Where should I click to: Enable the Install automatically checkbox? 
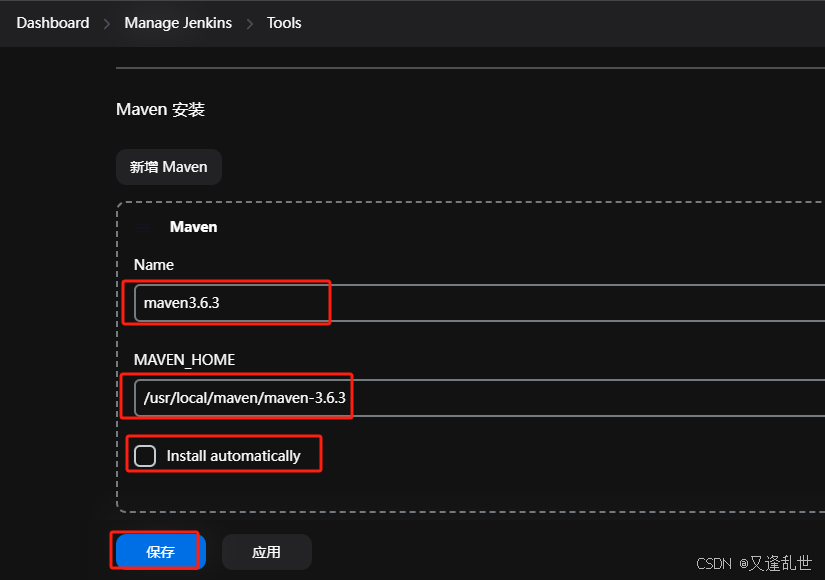click(x=145, y=456)
